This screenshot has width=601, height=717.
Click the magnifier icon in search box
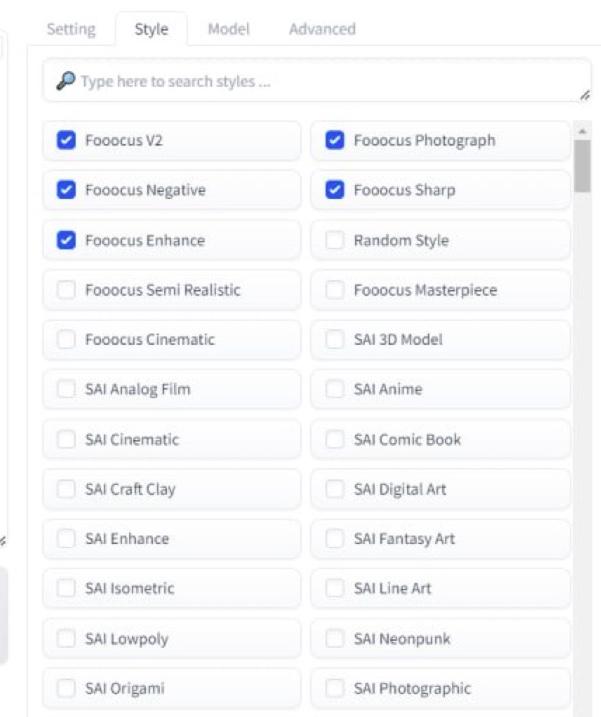65,81
